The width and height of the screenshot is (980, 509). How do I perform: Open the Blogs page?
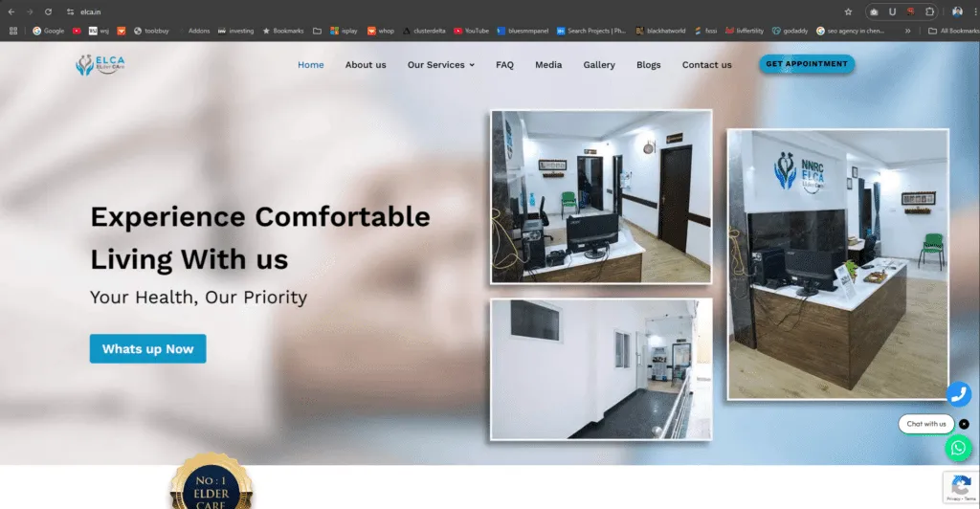[648, 65]
